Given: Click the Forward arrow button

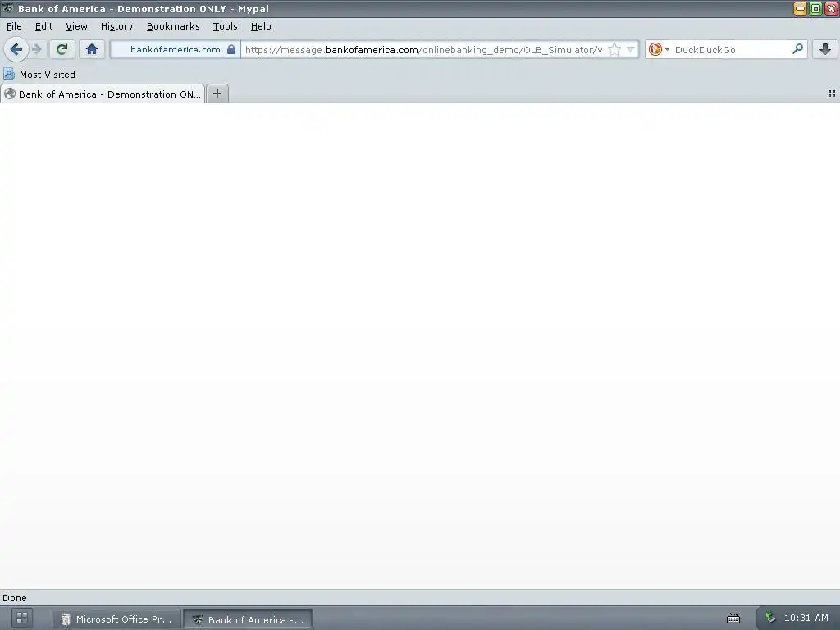Looking at the screenshot, I should point(37,50).
